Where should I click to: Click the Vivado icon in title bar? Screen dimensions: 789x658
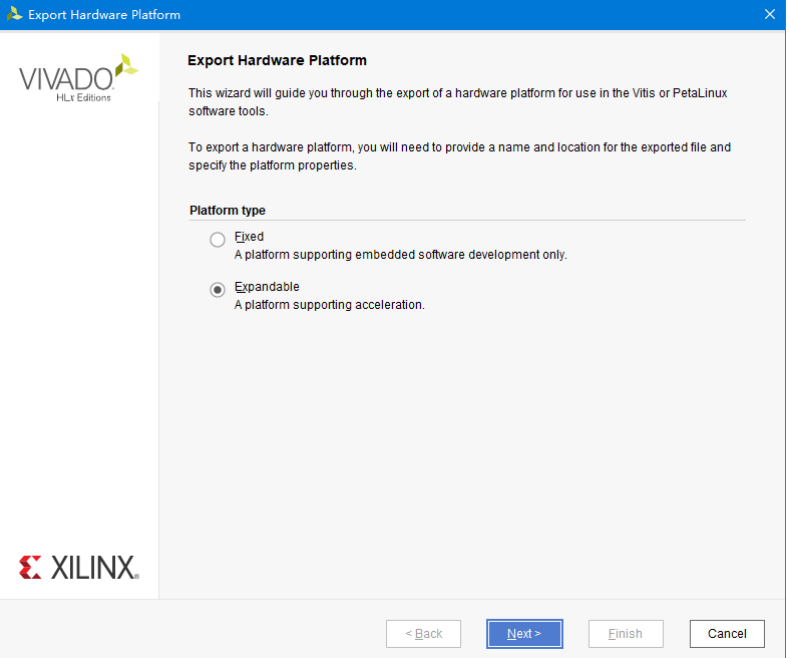tap(14, 14)
